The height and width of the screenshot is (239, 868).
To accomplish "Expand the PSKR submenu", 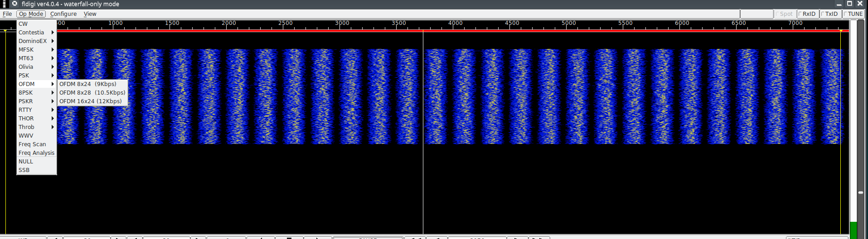I will [x=37, y=101].
